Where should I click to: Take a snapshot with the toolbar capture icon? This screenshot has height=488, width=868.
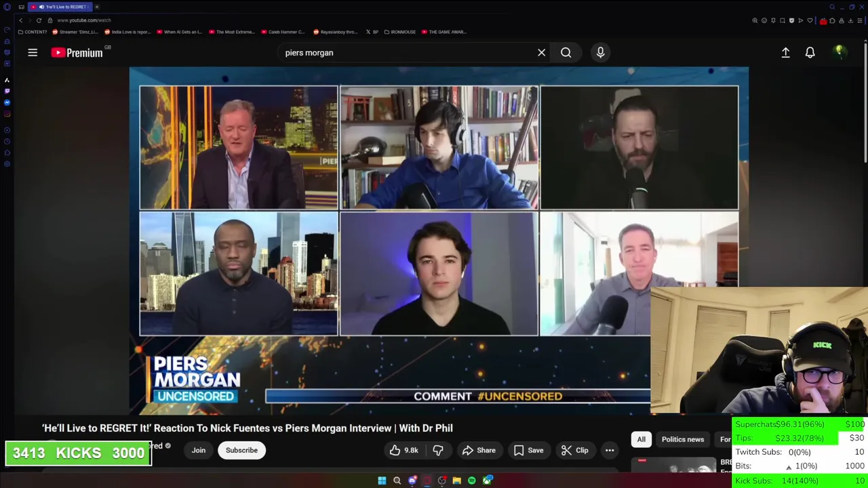[783, 20]
